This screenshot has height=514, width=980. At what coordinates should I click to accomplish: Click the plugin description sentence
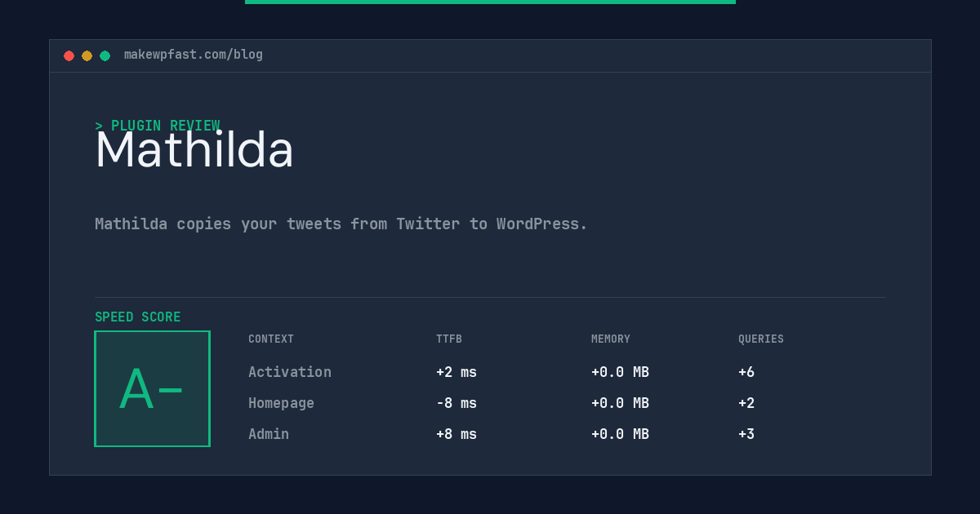coord(341,224)
